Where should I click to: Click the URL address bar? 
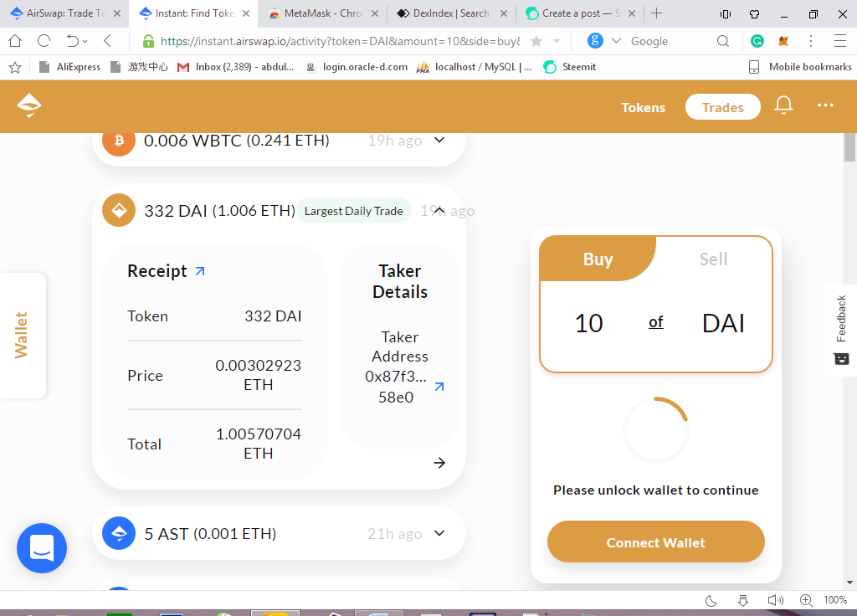(339, 41)
